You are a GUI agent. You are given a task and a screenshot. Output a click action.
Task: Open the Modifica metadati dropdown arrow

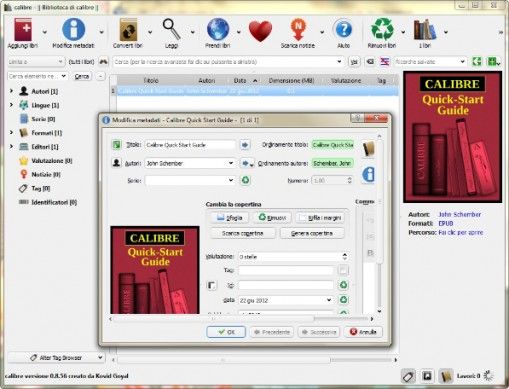pos(101,32)
